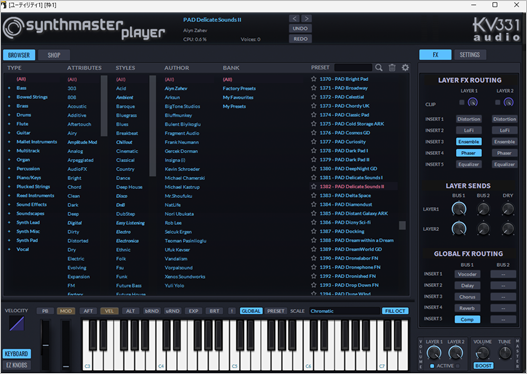This screenshot has width=527, height=374.
Task: Open the empty Bus 2 Insert 3 slot
Action: pos(503,297)
